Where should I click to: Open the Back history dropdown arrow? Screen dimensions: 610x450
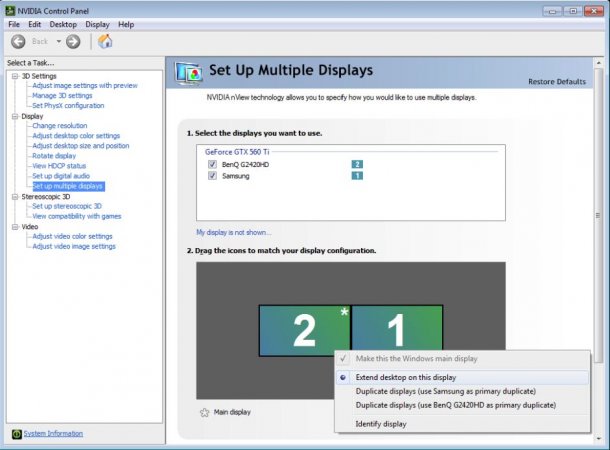[59, 41]
